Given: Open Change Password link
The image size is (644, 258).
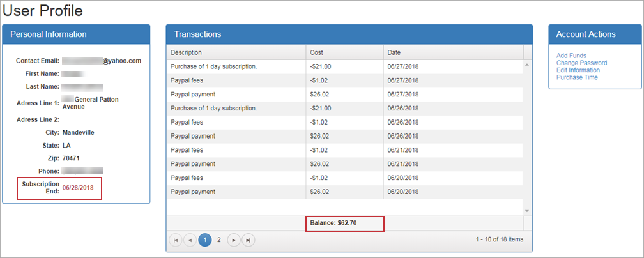Looking at the screenshot, I should pyautogui.click(x=581, y=63).
